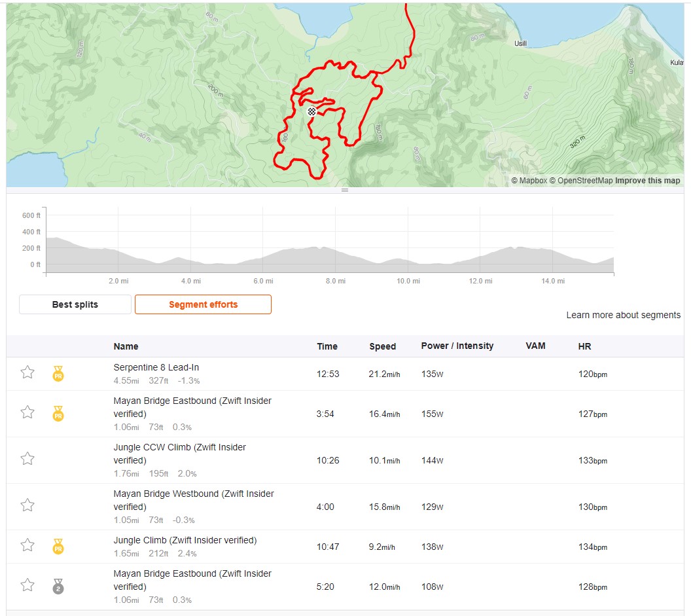Star the Mayan Bridge Westbound segment
The image size is (691, 616).
click(x=27, y=505)
